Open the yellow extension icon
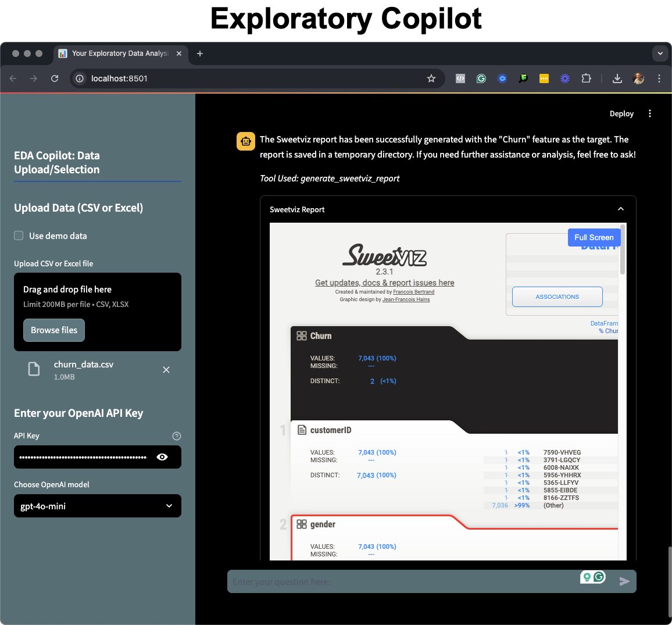 click(544, 78)
